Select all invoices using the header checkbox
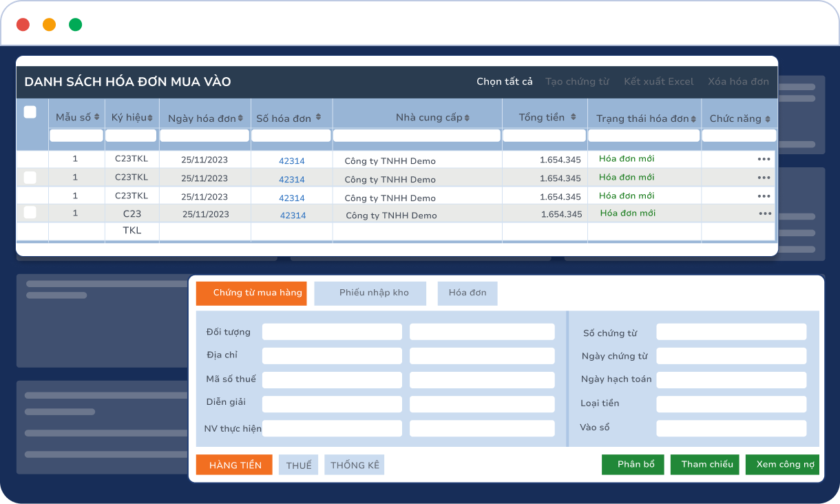The width and height of the screenshot is (840, 504). (32, 111)
